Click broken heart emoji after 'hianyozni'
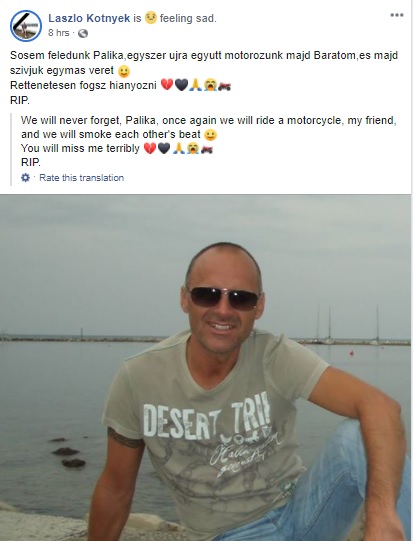This screenshot has height=541, width=413. (x=167, y=85)
